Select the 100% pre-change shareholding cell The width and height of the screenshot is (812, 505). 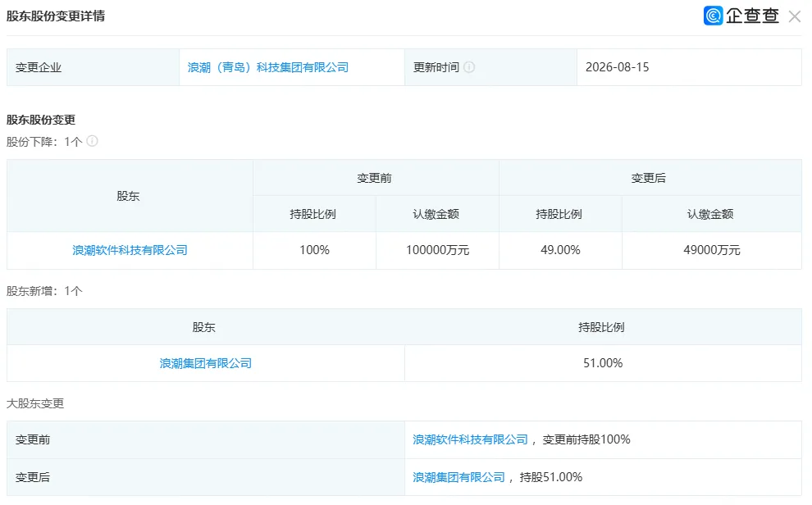[x=314, y=250]
